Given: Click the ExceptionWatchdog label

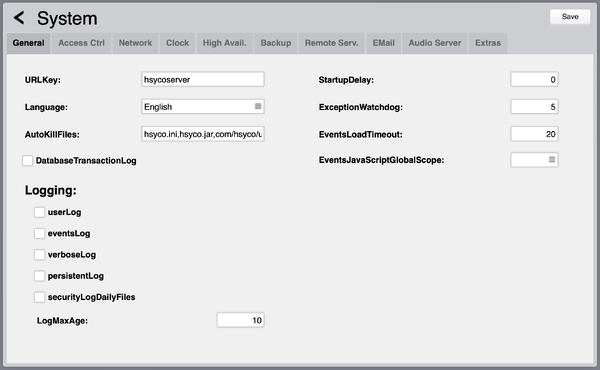Looking at the screenshot, I should (x=360, y=107).
